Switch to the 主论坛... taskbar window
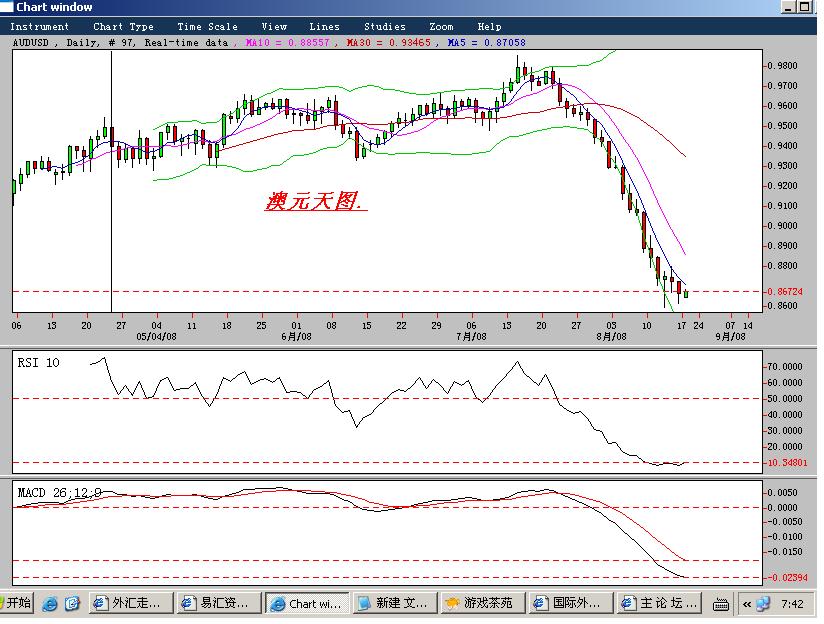 point(660,603)
